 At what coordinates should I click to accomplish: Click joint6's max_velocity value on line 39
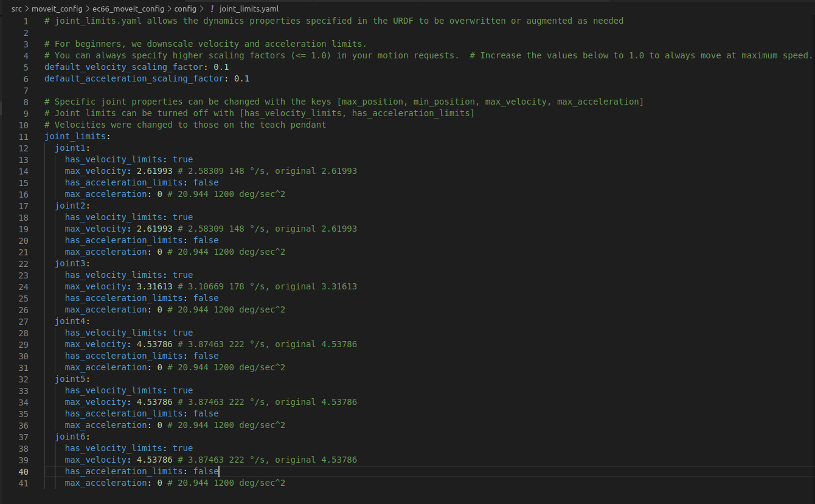[x=154, y=460]
